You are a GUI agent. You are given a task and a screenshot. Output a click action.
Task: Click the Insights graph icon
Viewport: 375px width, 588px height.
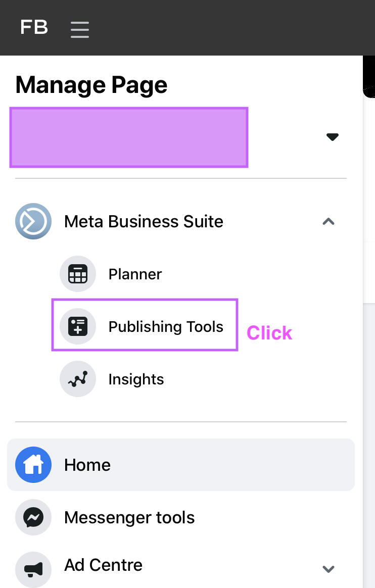[78, 379]
